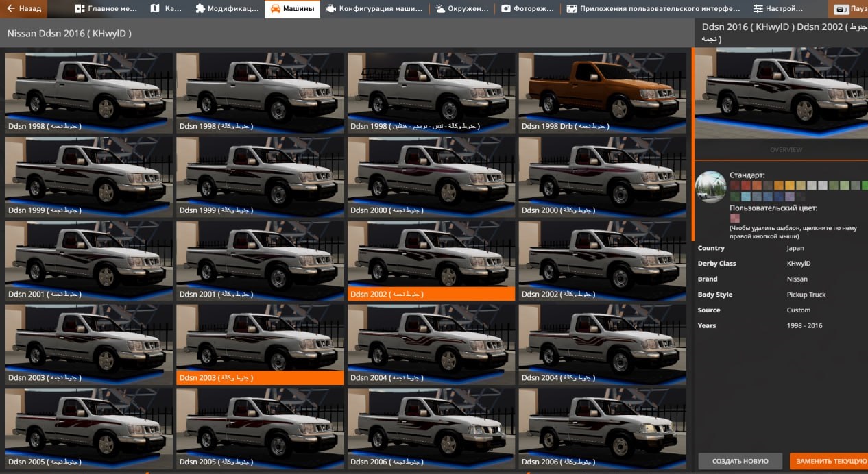This screenshot has width=868, height=474.
Task: Select the OVERVIEW tab in details panel
Action: tap(786, 150)
